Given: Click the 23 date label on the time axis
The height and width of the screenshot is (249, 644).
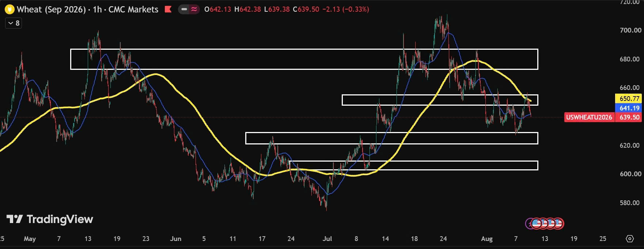Looking at the screenshot, I should [x=146, y=239].
